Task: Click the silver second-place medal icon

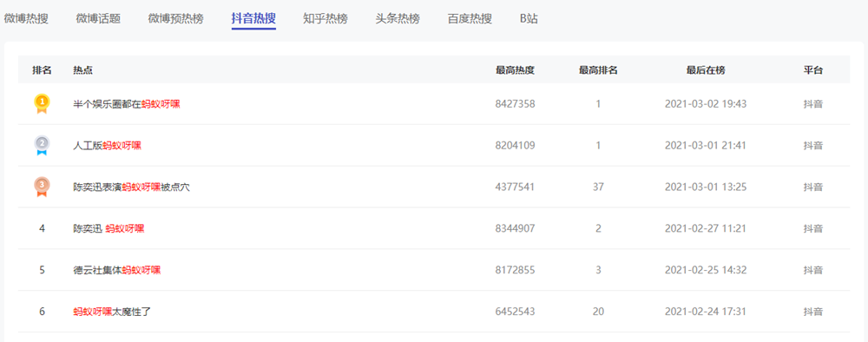Action: (42, 146)
